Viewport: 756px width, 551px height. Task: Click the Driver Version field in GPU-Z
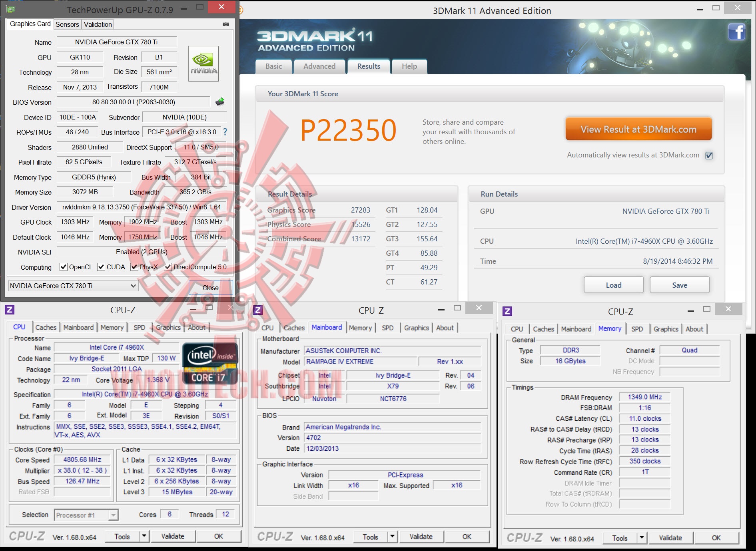(x=142, y=207)
